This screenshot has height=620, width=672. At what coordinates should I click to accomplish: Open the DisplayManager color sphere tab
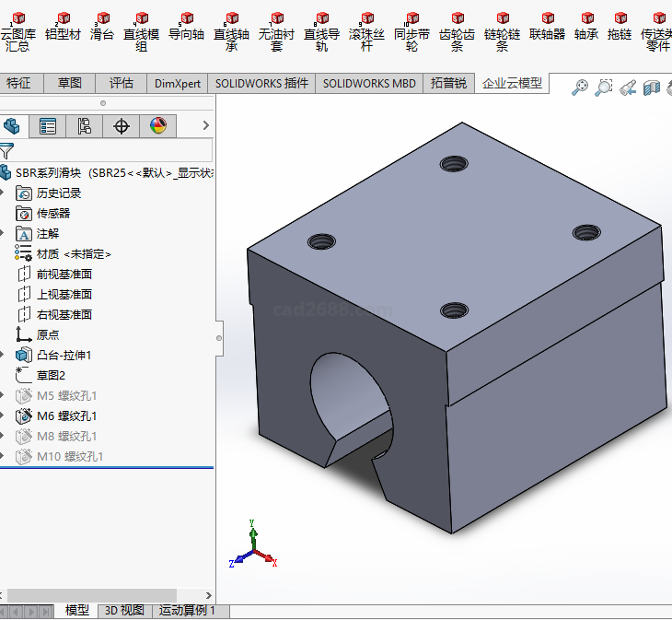click(157, 126)
